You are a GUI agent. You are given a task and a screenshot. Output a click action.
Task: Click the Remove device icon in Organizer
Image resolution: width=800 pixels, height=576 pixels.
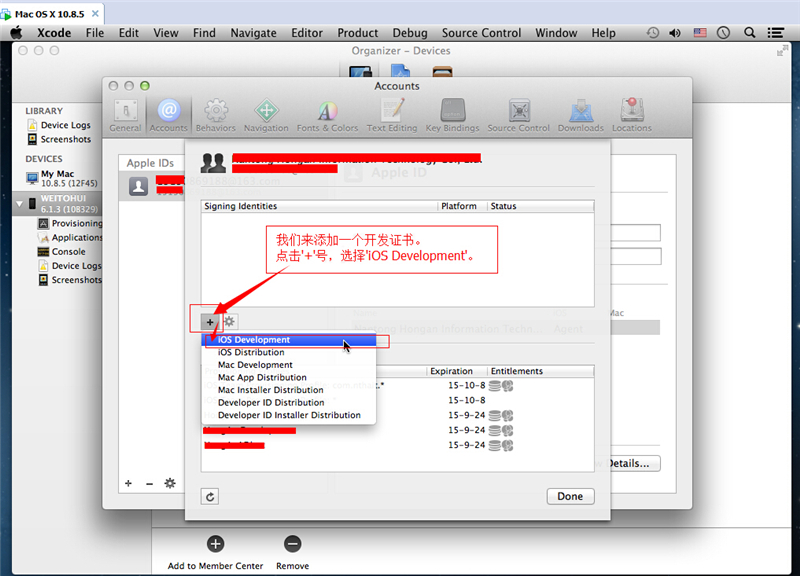(x=292, y=544)
